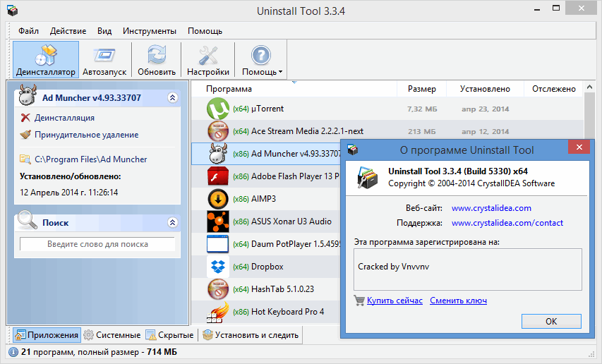The height and width of the screenshot is (364, 602).
Task: Click the Daum PotPlayer icon
Action: [217, 244]
